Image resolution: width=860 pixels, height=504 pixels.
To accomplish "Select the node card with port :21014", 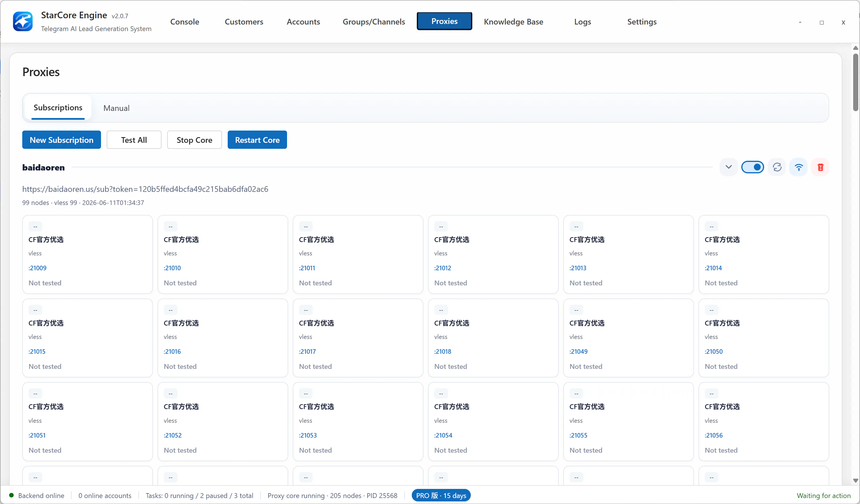I will click(764, 254).
